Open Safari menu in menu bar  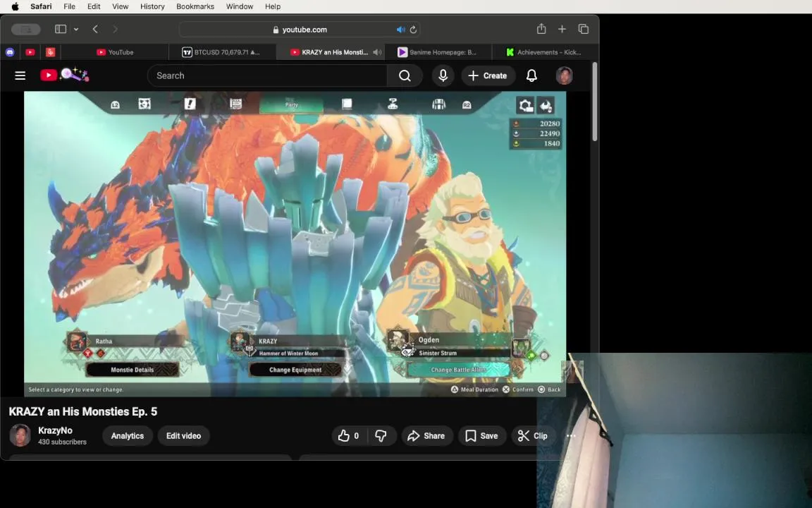41,7
